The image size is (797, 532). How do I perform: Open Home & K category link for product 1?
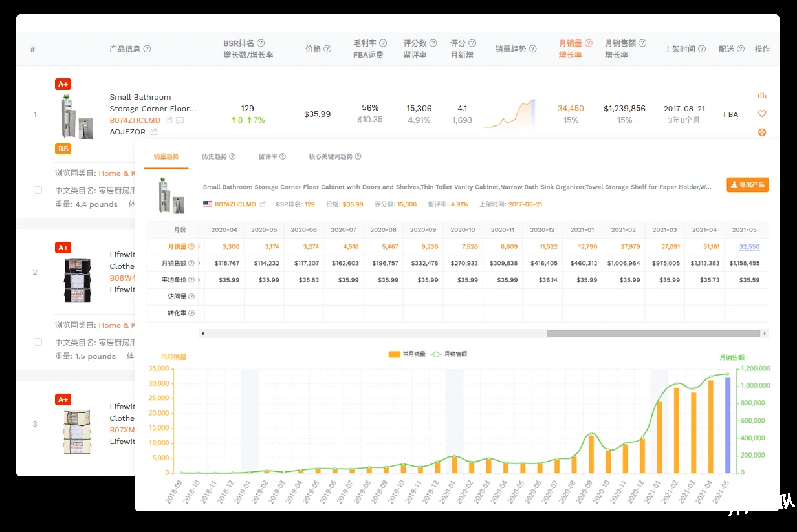tap(117, 173)
